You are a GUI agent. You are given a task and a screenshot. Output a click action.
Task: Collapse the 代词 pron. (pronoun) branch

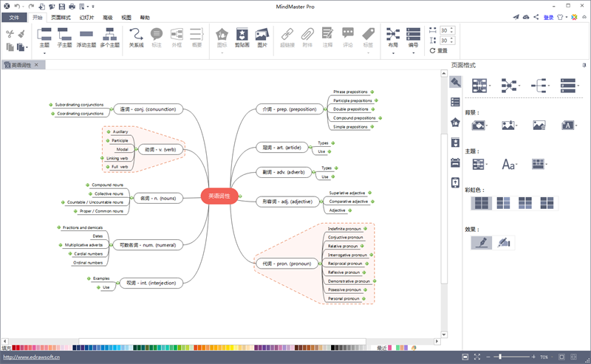tap(318, 264)
